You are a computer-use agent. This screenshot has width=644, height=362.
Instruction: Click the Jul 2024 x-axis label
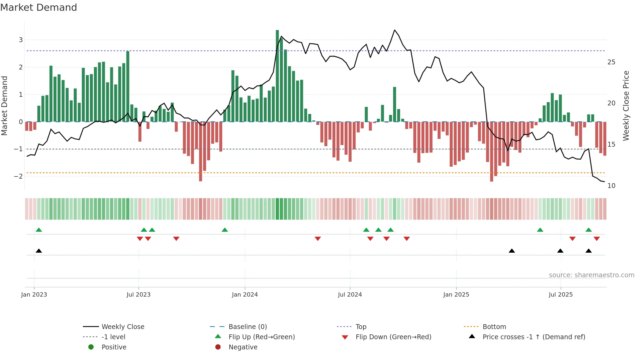pos(350,295)
